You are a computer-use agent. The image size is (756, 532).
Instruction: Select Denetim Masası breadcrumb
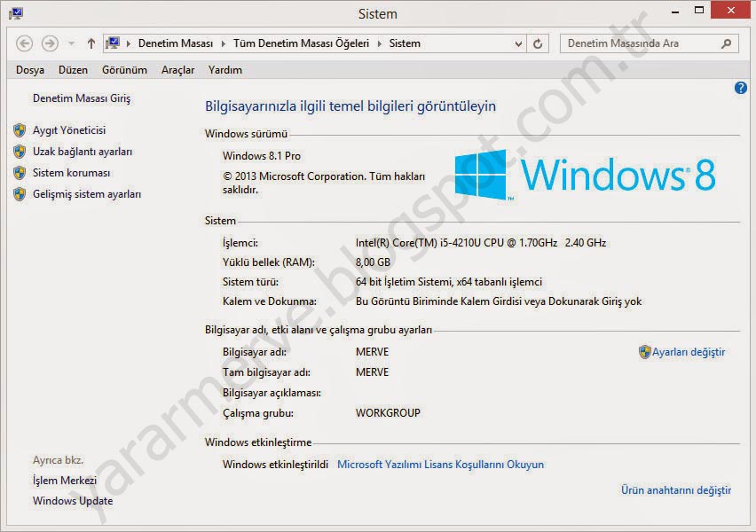point(176,43)
